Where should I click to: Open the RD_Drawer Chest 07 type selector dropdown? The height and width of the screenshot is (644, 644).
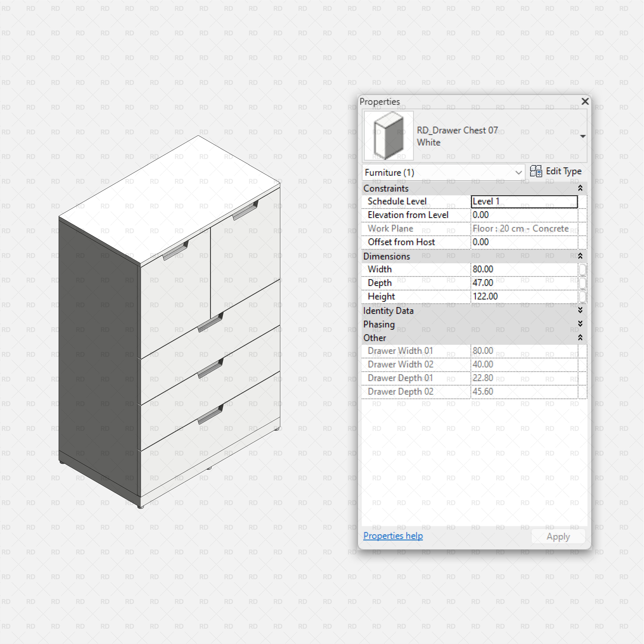point(583,136)
